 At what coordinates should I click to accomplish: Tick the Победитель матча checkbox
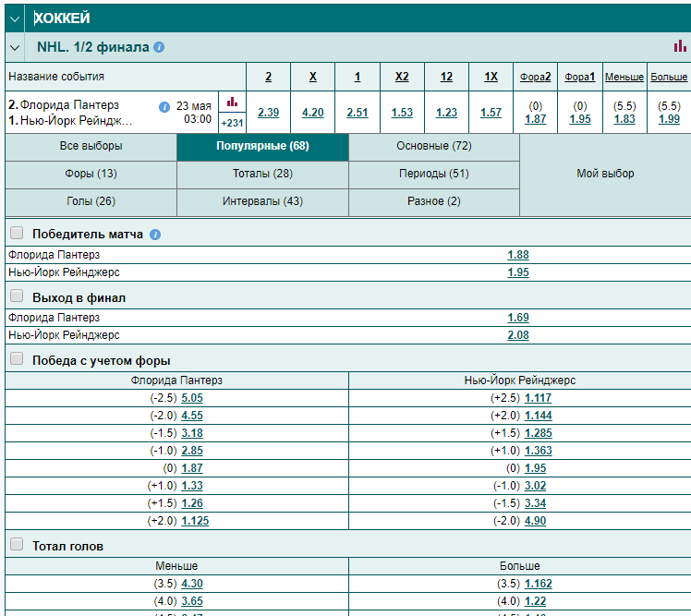click(x=17, y=233)
